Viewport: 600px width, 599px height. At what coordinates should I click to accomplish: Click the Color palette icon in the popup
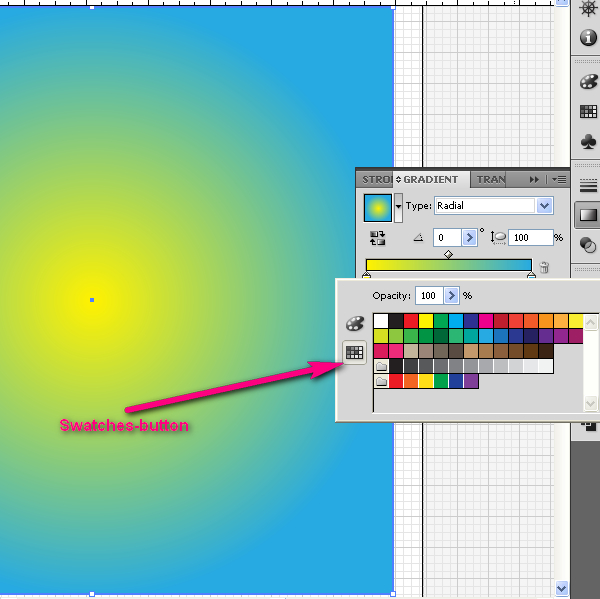354,324
